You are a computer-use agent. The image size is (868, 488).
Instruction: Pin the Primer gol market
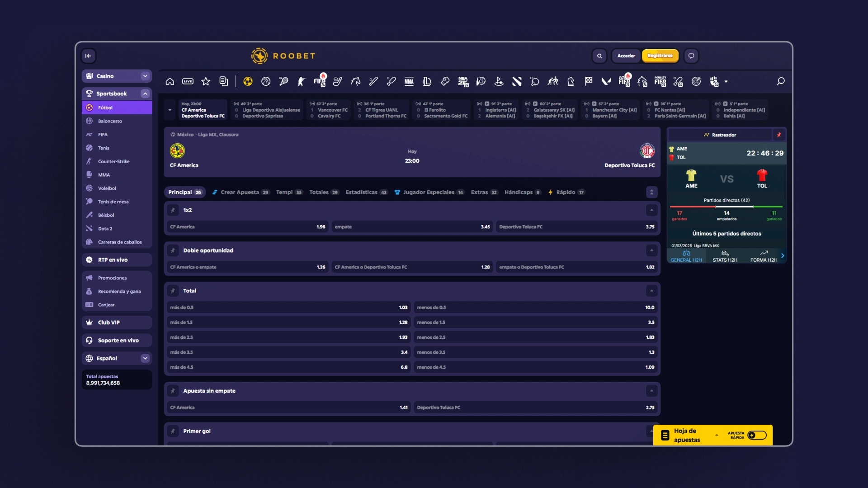173,431
